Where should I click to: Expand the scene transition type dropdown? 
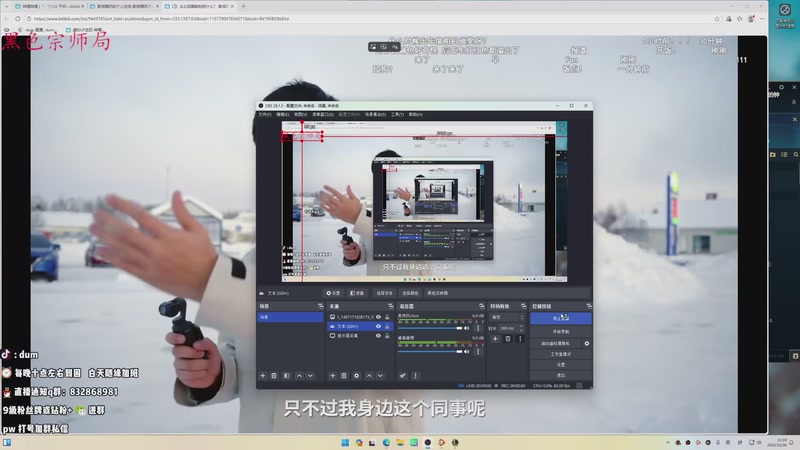507,317
